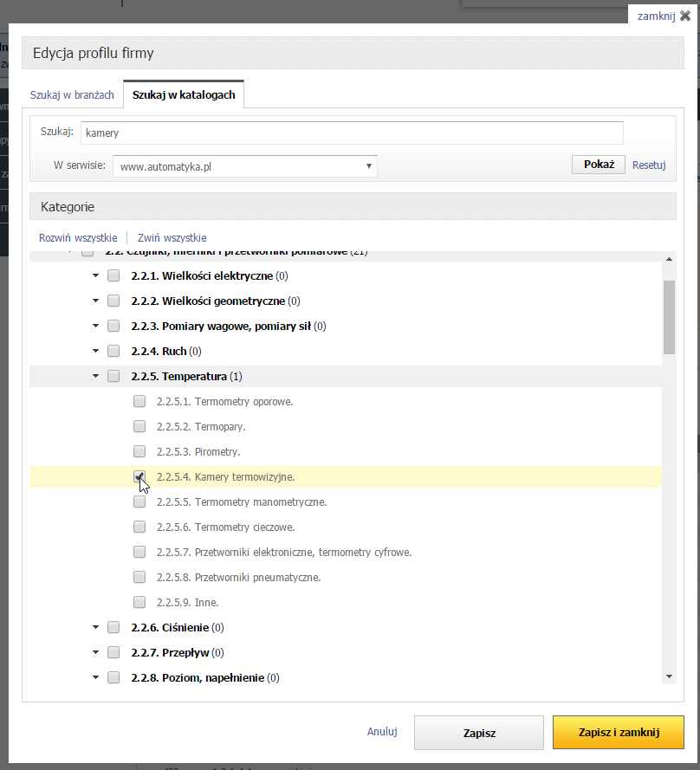Tick the 2.2.5.1. Termometry oporowe checkbox
This screenshot has width=700, height=770.
coord(139,401)
